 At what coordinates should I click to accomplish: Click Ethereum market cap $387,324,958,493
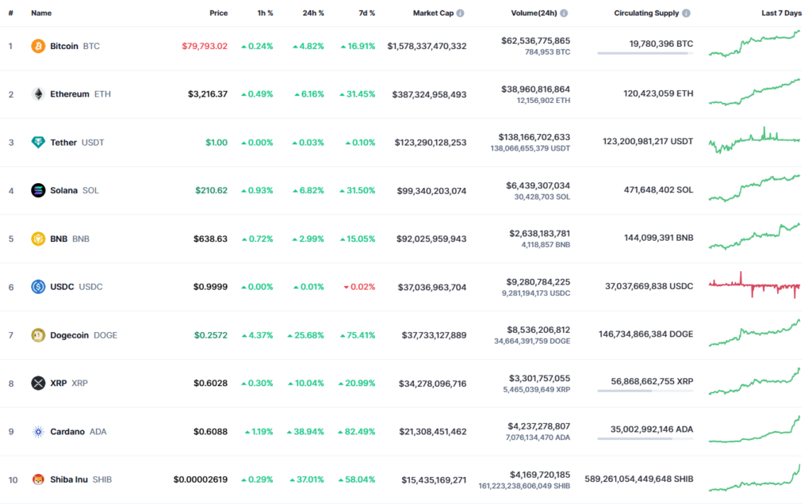tap(429, 94)
